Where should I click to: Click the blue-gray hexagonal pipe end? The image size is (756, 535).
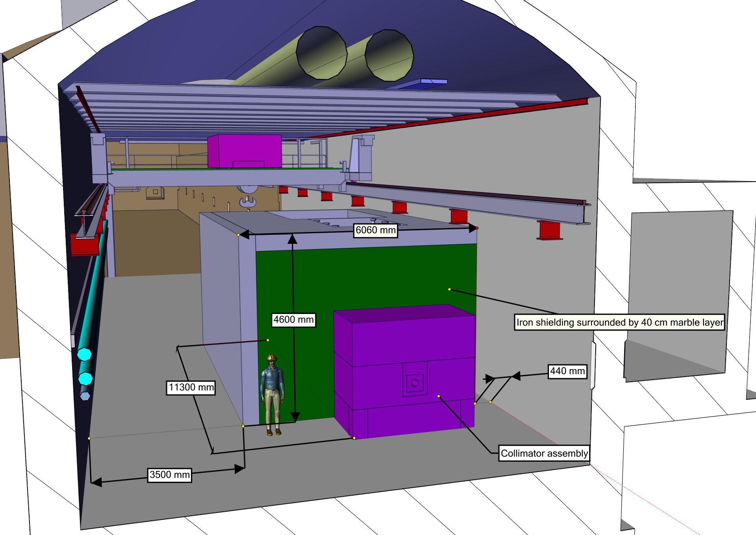(x=85, y=396)
